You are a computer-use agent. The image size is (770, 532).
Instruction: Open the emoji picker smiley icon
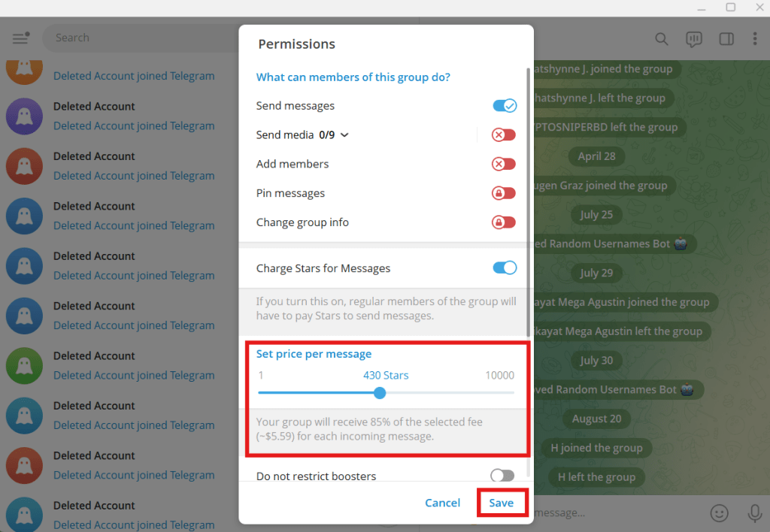720,512
